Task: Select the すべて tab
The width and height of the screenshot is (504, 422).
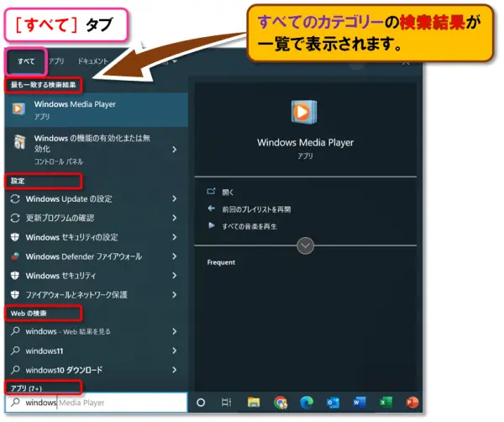Action: (x=26, y=61)
